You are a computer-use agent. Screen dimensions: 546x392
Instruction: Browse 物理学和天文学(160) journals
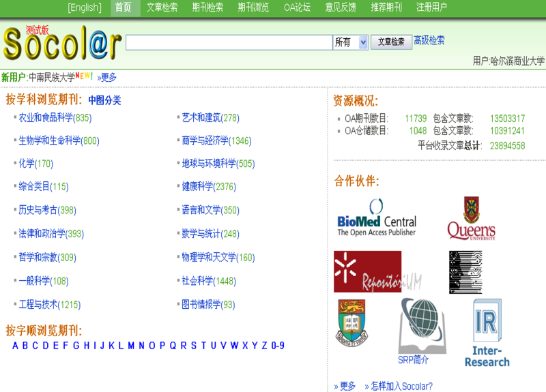coord(218,258)
